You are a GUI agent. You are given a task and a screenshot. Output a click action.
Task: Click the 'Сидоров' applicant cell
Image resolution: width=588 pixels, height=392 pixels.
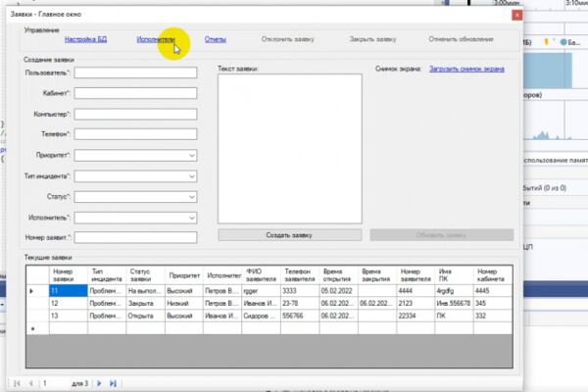(x=261, y=316)
